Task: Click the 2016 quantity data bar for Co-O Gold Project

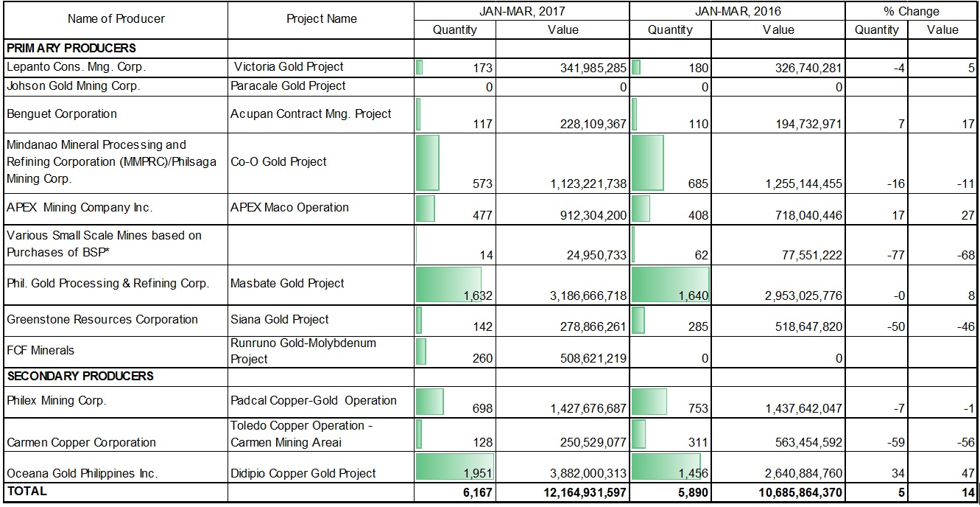Action: tap(648, 163)
